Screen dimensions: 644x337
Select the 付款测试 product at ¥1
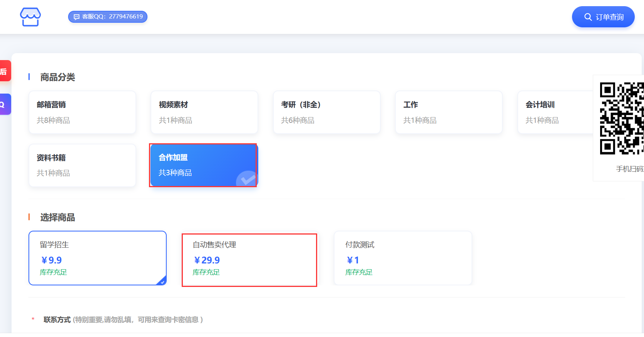coord(403,258)
